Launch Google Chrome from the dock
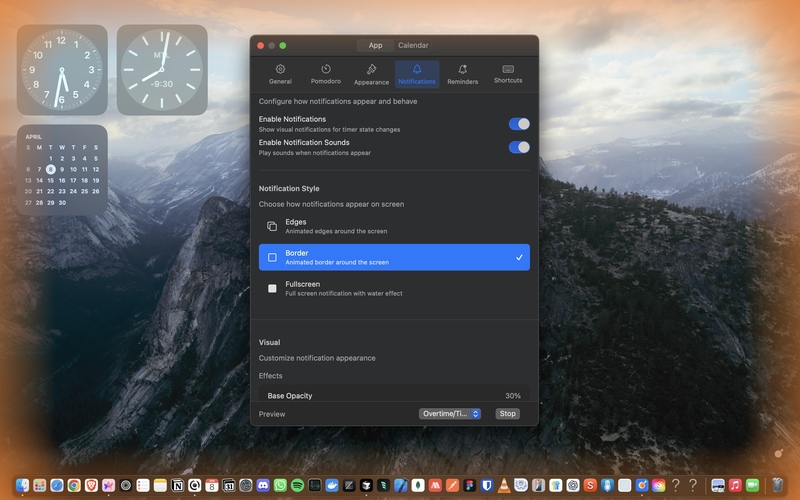The height and width of the screenshot is (500, 800). click(x=74, y=485)
